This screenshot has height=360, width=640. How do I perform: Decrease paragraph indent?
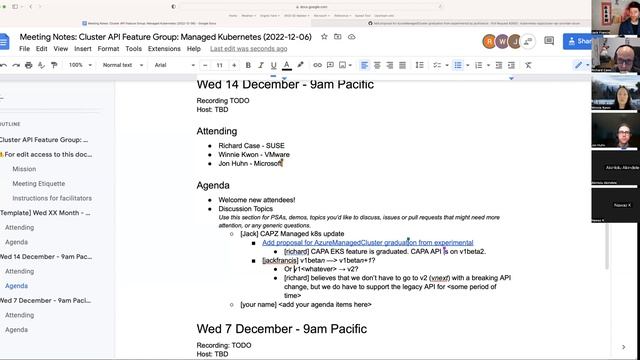click(x=499, y=65)
